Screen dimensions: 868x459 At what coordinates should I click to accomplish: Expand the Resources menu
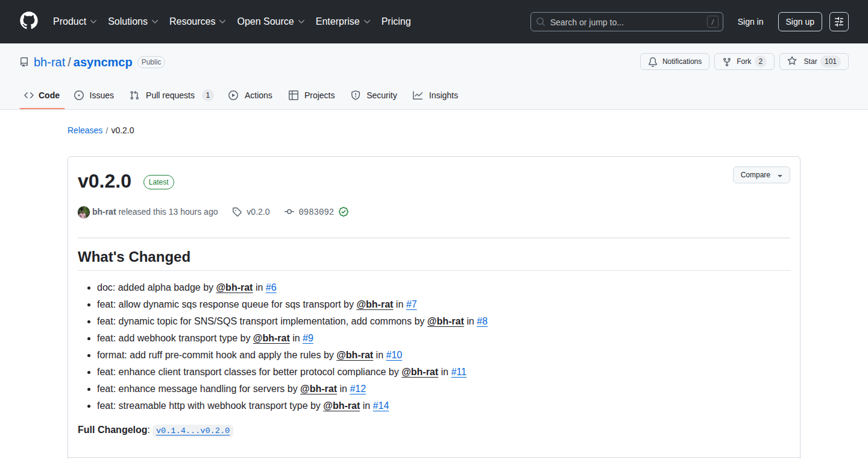point(198,21)
